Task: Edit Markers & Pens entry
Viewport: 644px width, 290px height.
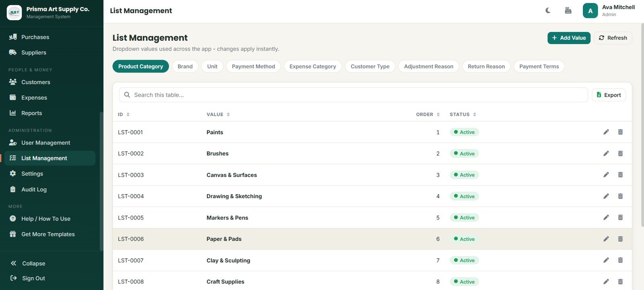Action: tap(606, 217)
